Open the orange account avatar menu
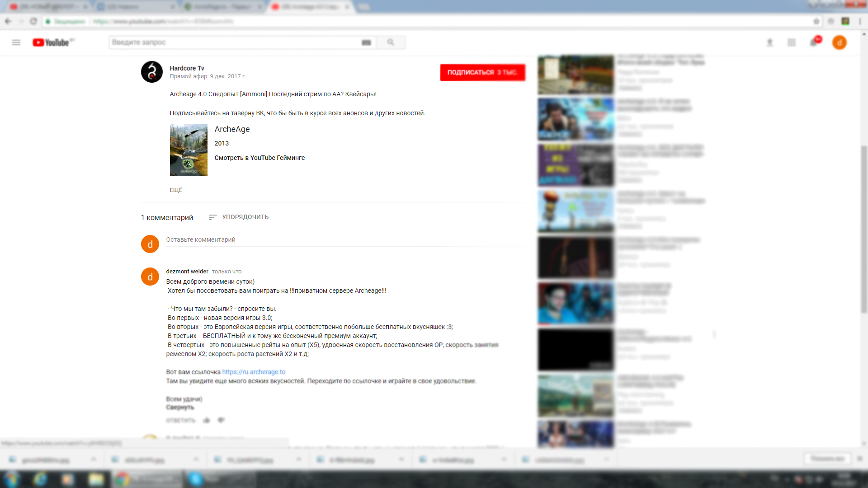This screenshot has height=488, width=868. tap(840, 42)
